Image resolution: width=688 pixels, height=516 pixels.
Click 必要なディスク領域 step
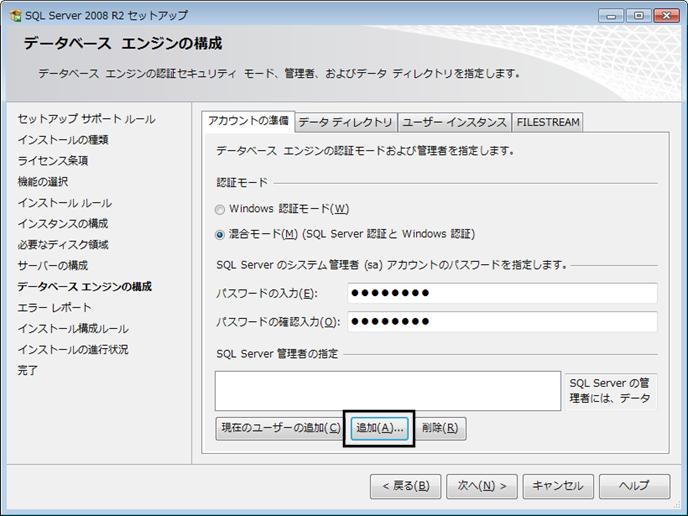[63, 245]
